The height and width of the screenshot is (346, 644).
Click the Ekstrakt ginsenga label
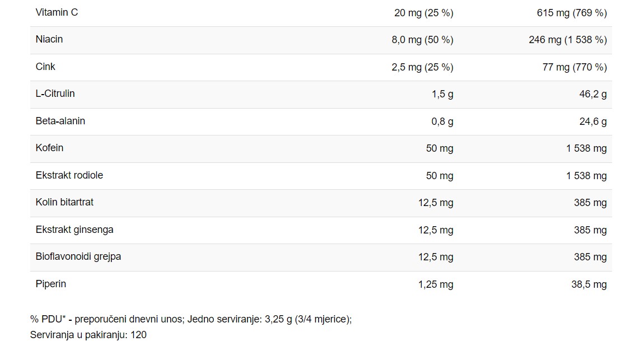click(74, 230)
